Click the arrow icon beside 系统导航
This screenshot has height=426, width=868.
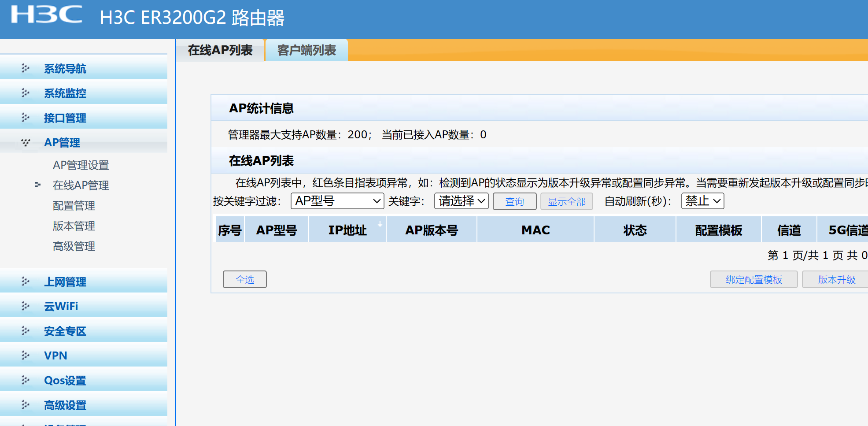pos(26,68)
